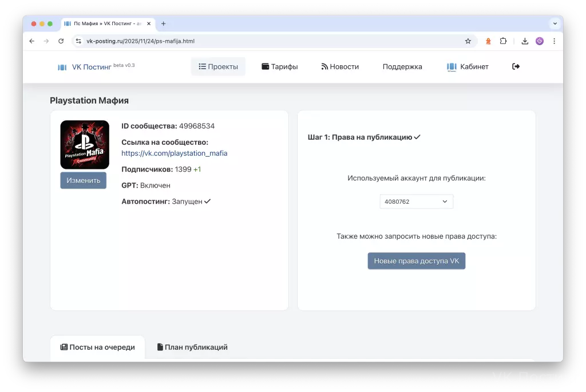Open browser downloads icon
Image resolution: width=586 pixels, height=392 pixels.
[525, 41]
